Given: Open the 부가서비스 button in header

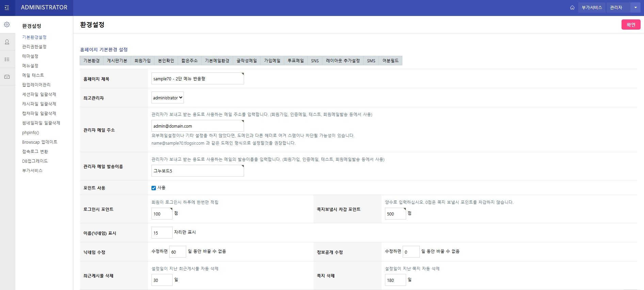Looking at the screenshot, I should pos(592,7).
